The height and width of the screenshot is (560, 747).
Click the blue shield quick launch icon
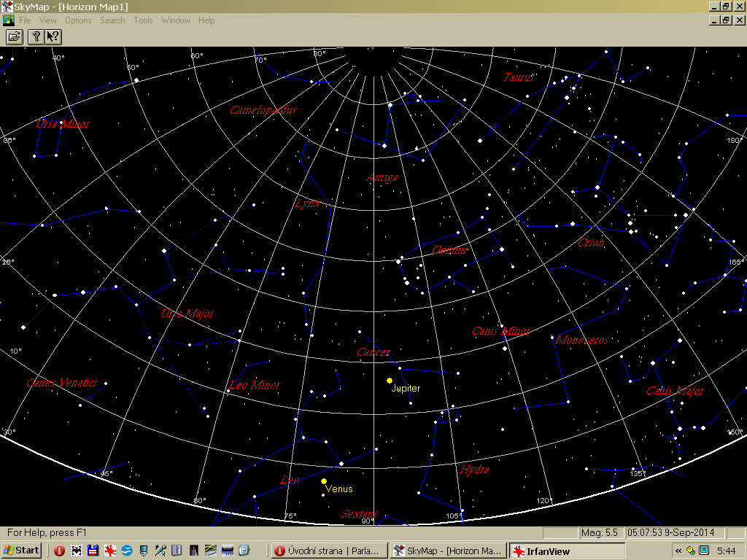(x=144, y=551)
